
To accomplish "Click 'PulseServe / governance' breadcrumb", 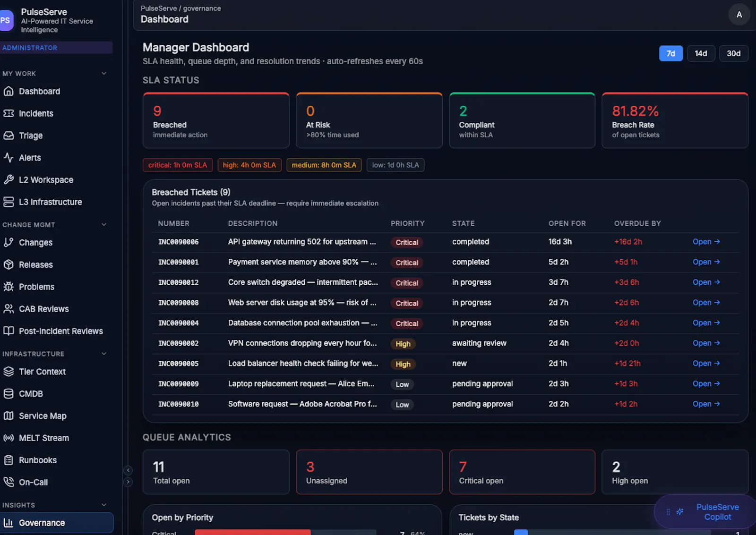I will (x=181, y=8).
